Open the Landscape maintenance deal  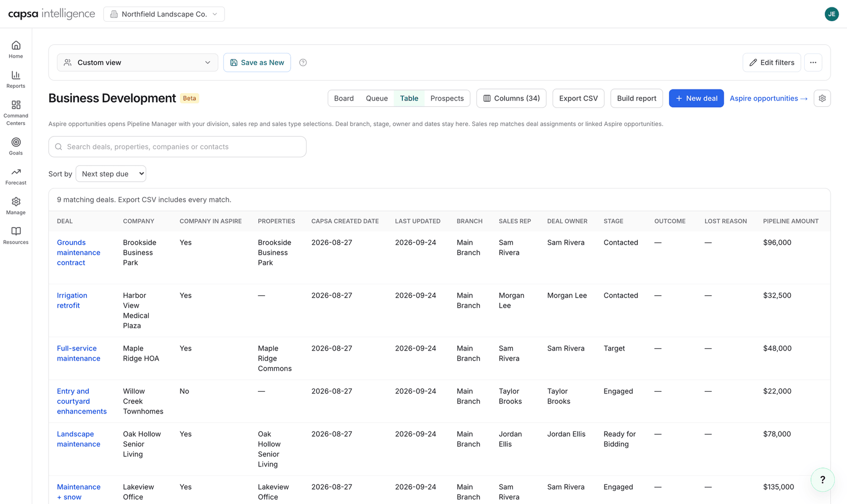78,439
